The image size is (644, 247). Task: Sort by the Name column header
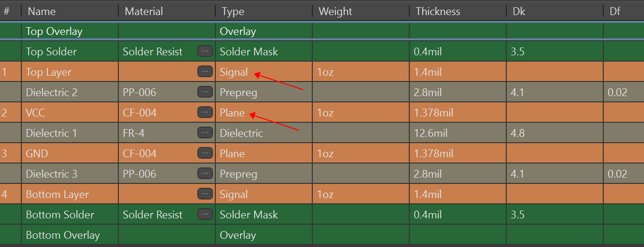tap(42, 11)
